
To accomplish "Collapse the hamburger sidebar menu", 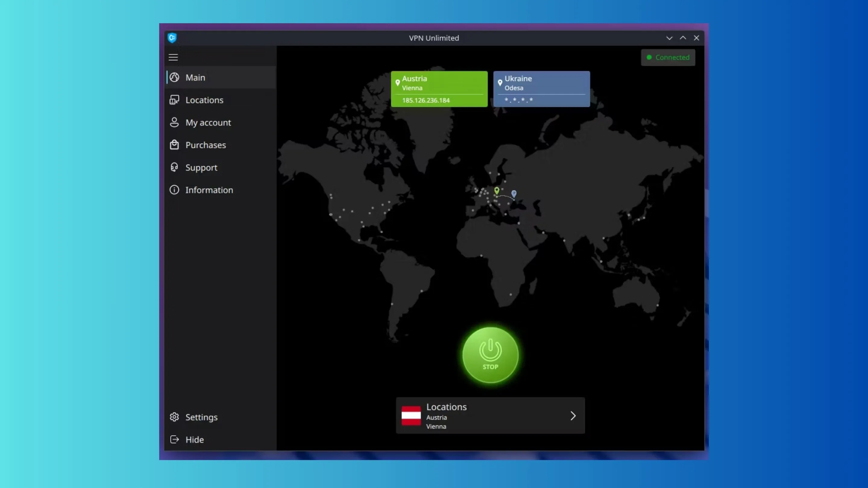I will [173, 57].
